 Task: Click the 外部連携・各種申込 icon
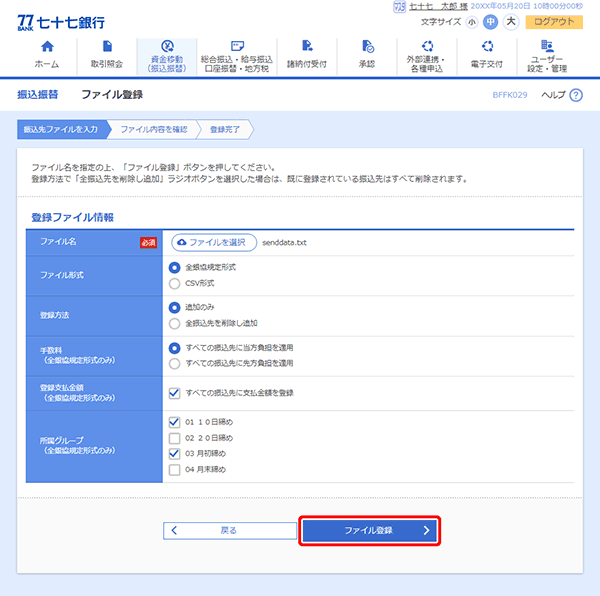pyautogui.click(x=428, y=47)
